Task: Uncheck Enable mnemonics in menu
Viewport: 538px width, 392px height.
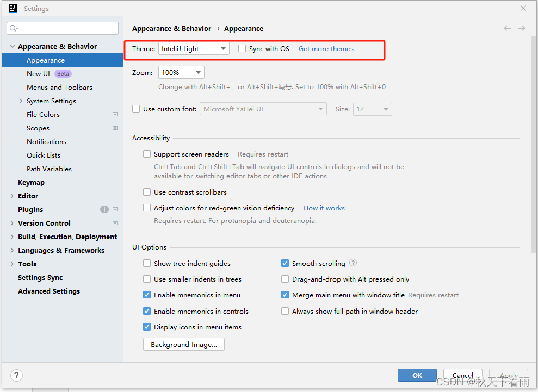Action: click(x=147, y=295)
